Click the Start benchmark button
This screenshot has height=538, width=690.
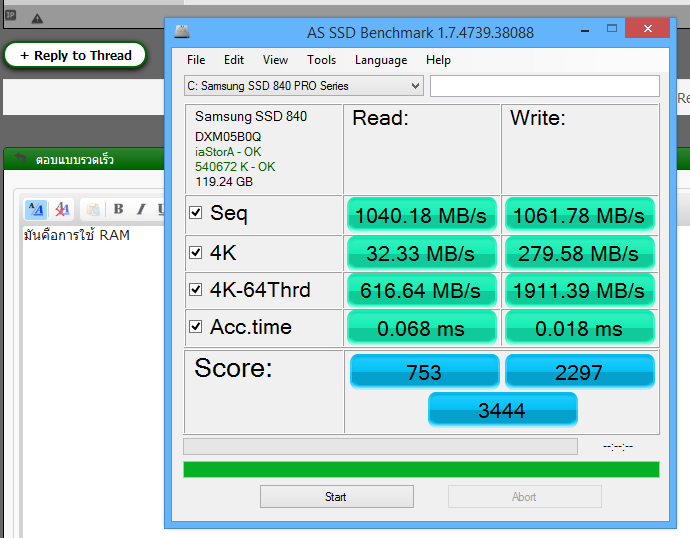click(337, 497)
